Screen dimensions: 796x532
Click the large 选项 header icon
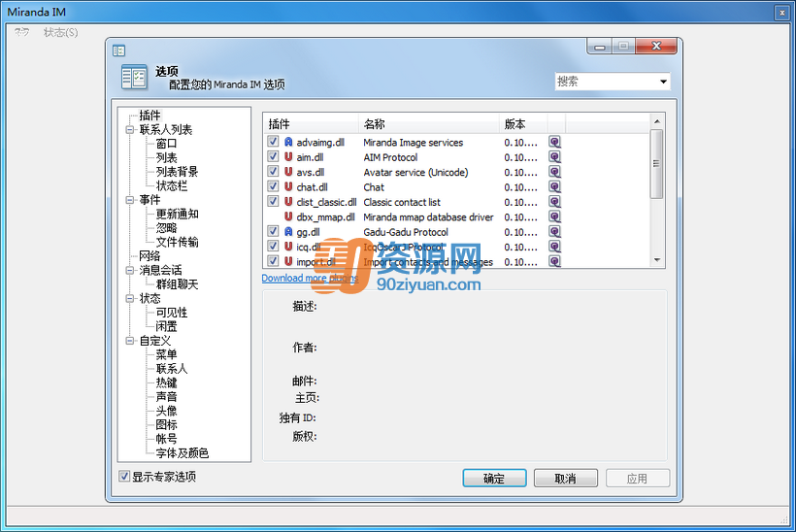click(x=135, y=78)
